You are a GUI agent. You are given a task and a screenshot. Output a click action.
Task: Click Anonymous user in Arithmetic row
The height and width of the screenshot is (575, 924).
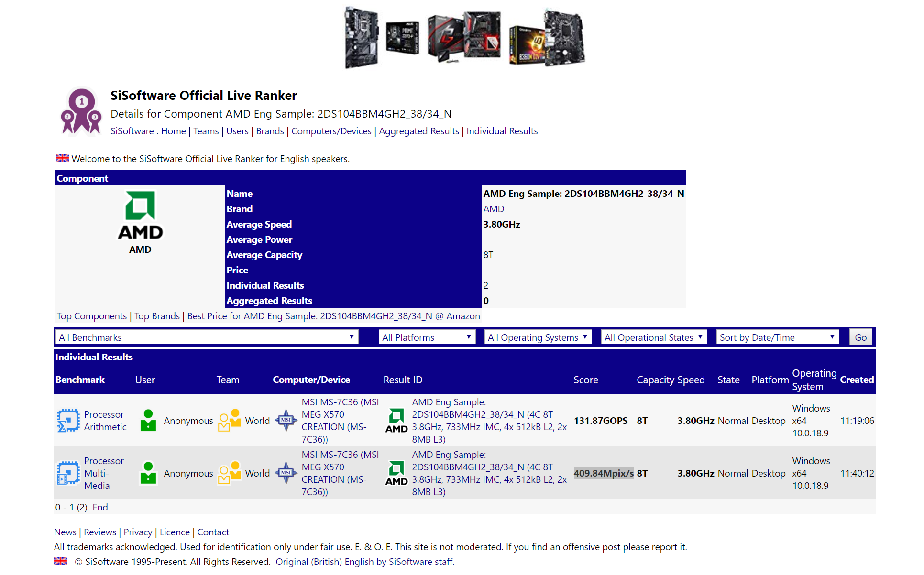188,421
